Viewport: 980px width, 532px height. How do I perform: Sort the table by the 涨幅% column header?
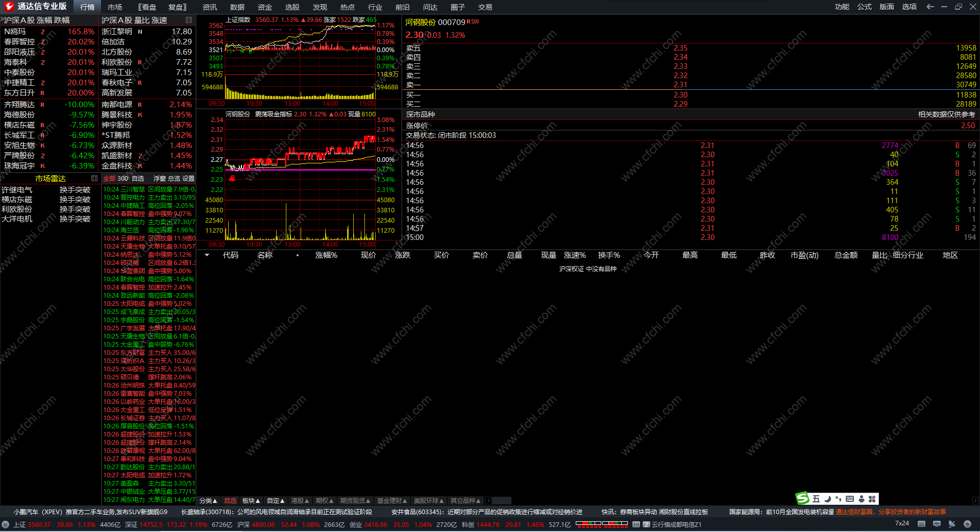pyautogui.click(x=326, y=255)
